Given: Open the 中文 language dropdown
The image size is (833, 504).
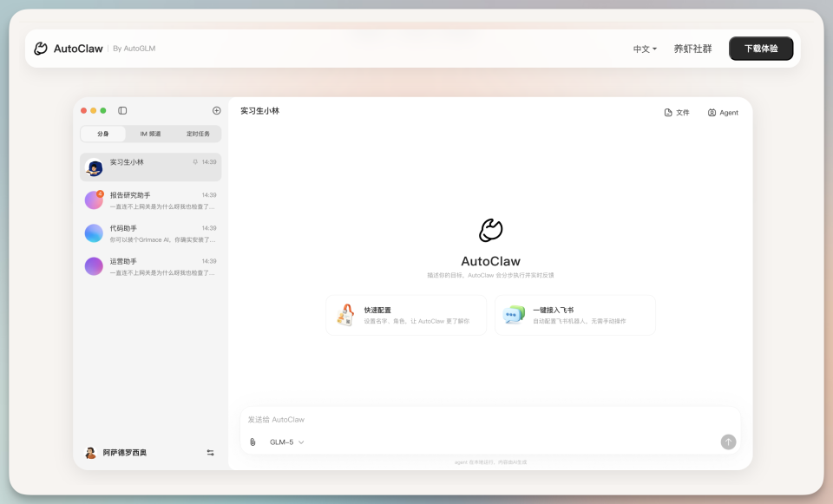Looking at the screenshot, I should (x=644, y=49).
